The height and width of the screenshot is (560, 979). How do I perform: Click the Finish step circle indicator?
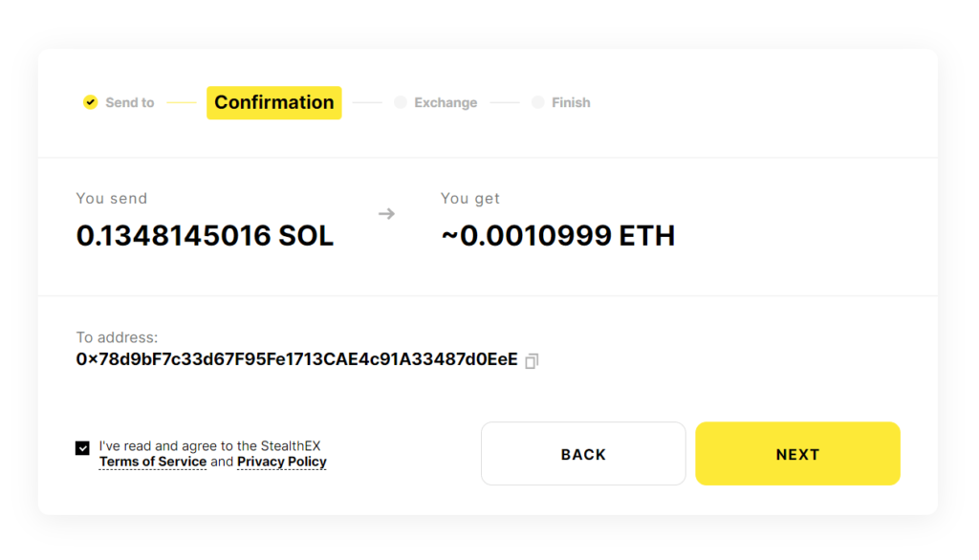538,102
